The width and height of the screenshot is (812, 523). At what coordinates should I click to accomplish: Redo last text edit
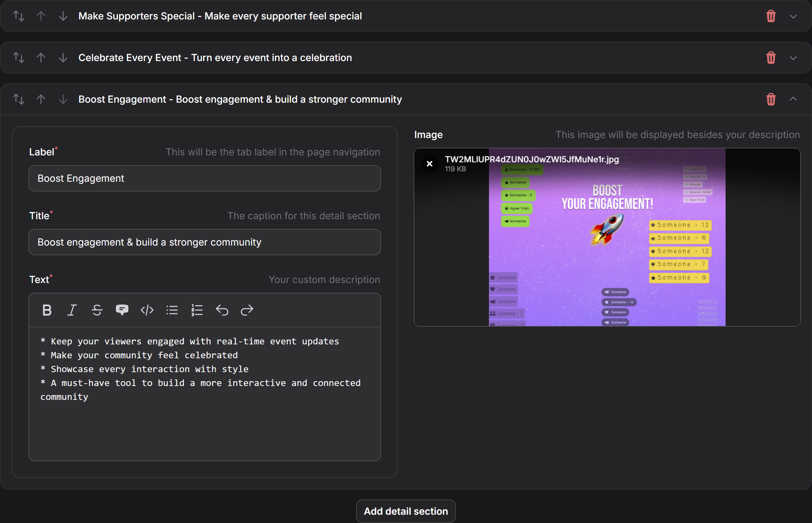pyautogui.click(x=247, y=310)
